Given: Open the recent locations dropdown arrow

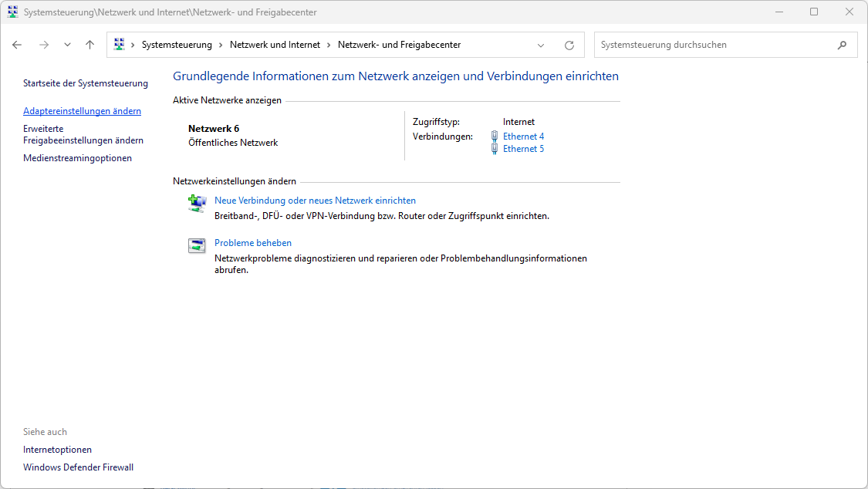Looking at the screenshot, I should coord(67,45).
